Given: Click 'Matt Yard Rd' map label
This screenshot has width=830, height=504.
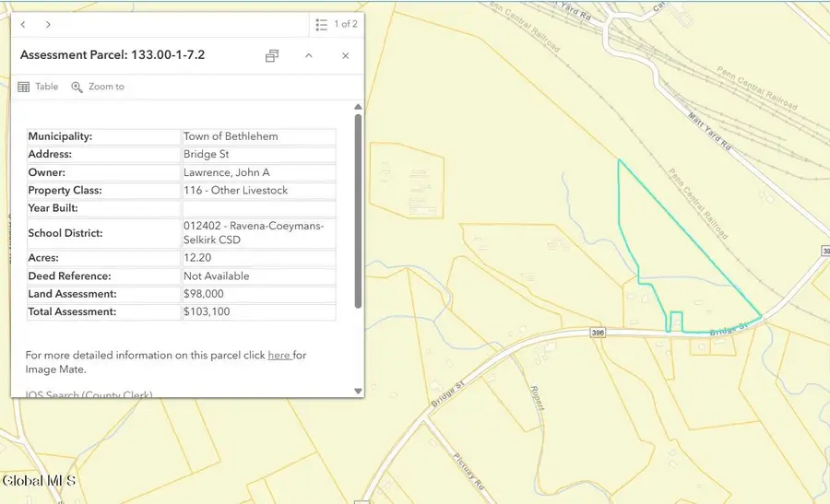Looking at the screenshot, I should [709, 131].
